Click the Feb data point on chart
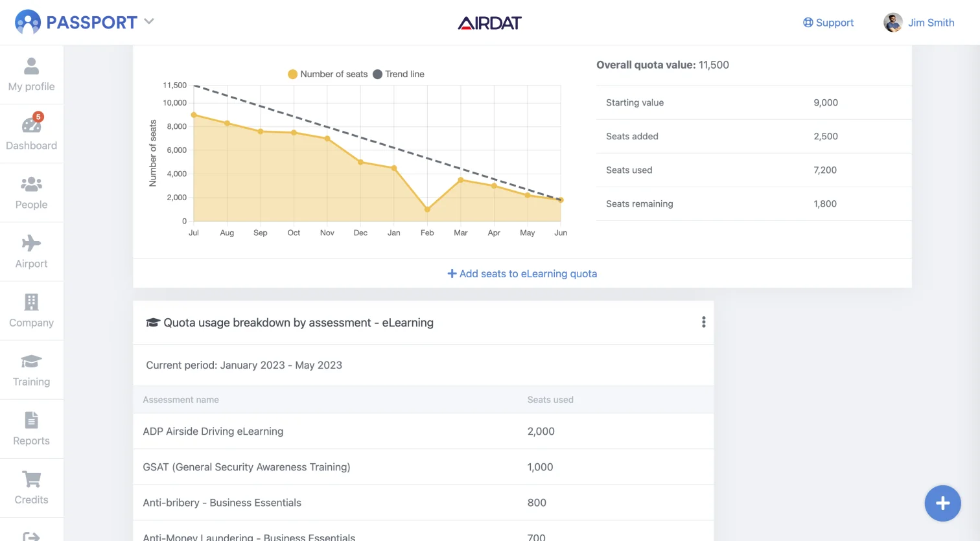 [x=427, y=209]
